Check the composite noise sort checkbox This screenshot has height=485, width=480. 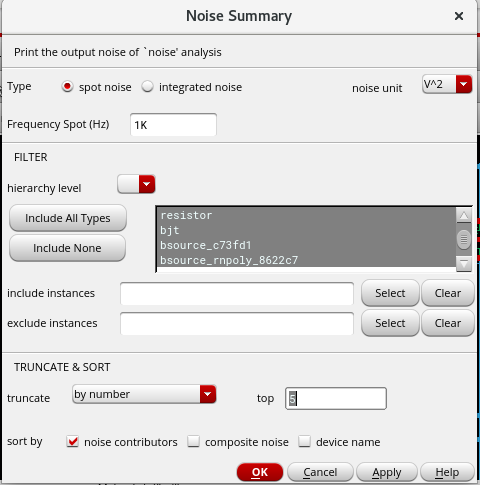(193, 441)
